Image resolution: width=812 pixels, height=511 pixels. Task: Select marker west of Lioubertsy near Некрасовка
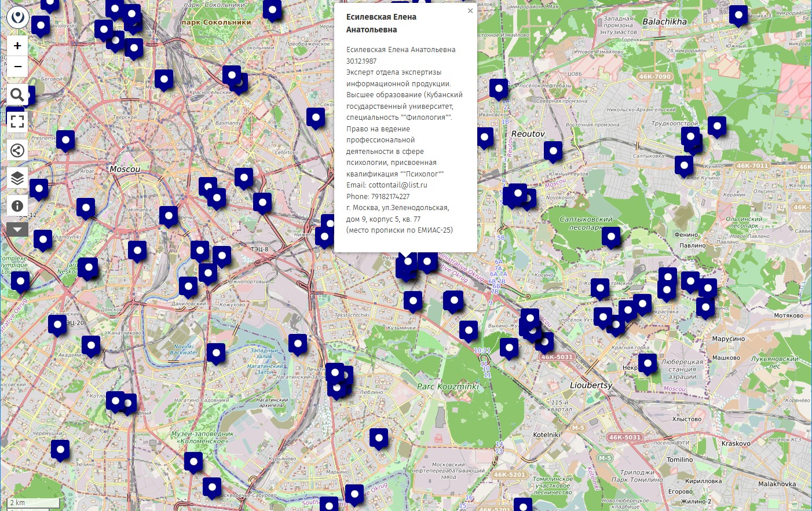pyautogui.click(x=647, y=363)
